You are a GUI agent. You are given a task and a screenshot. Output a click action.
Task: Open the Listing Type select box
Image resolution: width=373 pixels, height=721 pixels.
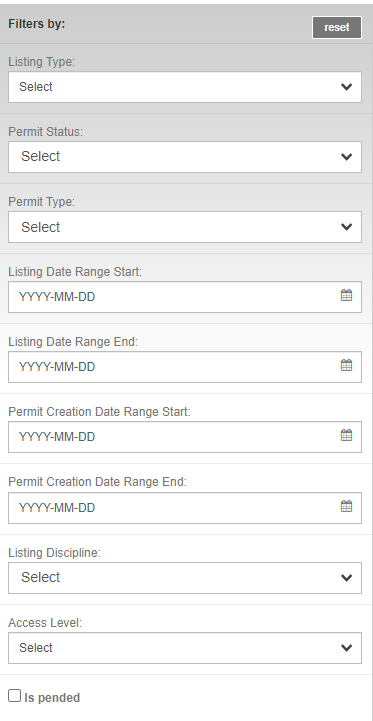click(185, 87)
